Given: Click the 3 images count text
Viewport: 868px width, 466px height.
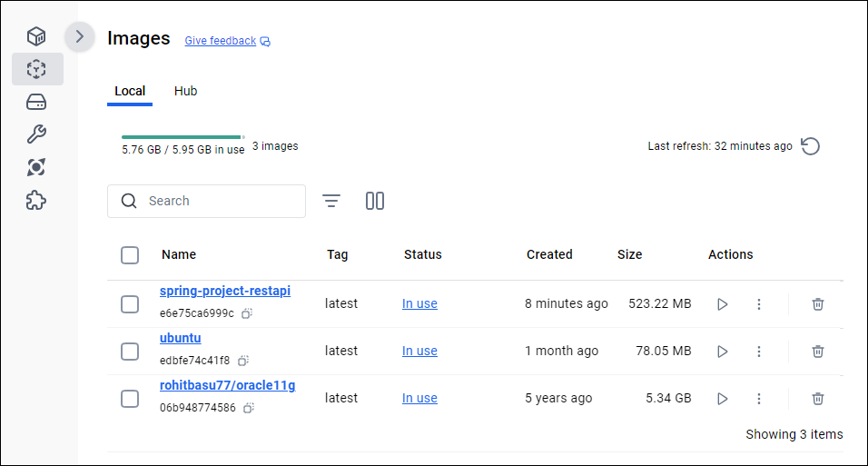Looking at the screenshot, I should click(x=275, y=145).
